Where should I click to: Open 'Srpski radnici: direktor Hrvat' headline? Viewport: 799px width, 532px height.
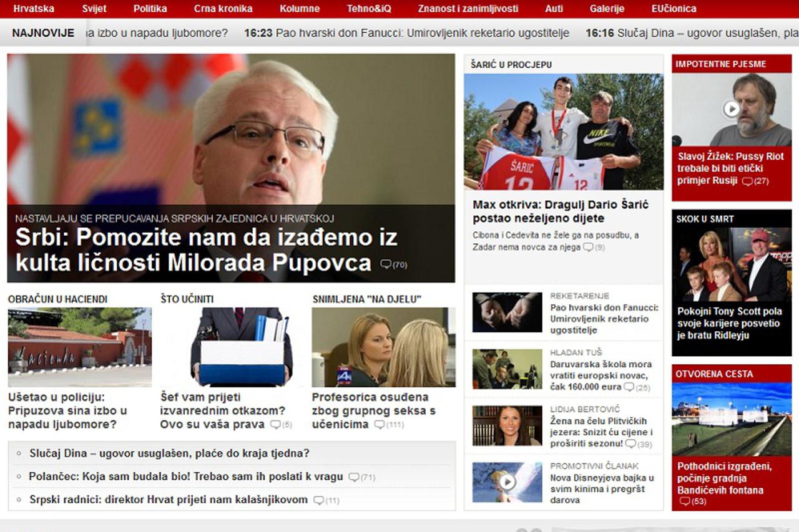(x=169, y=500)
